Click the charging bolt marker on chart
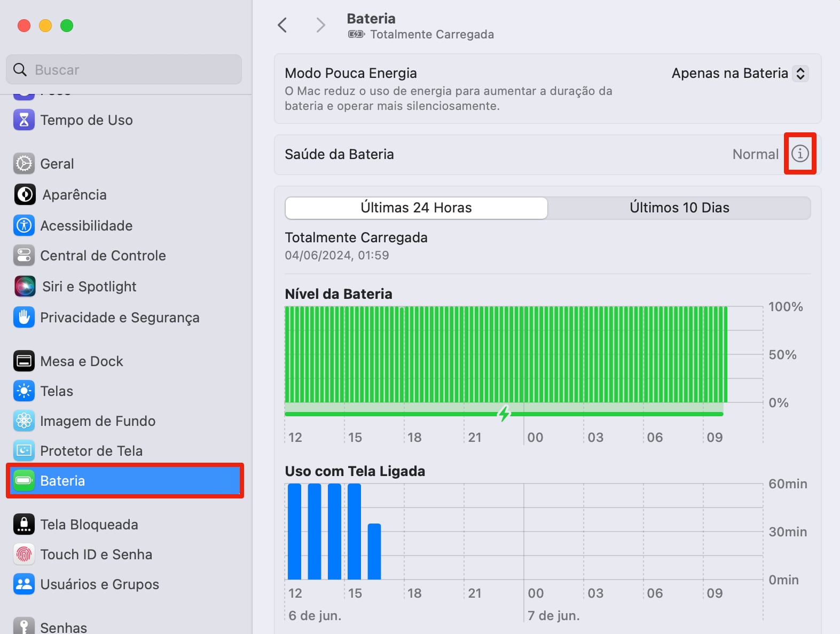840x634 pixels. point(504,414)
